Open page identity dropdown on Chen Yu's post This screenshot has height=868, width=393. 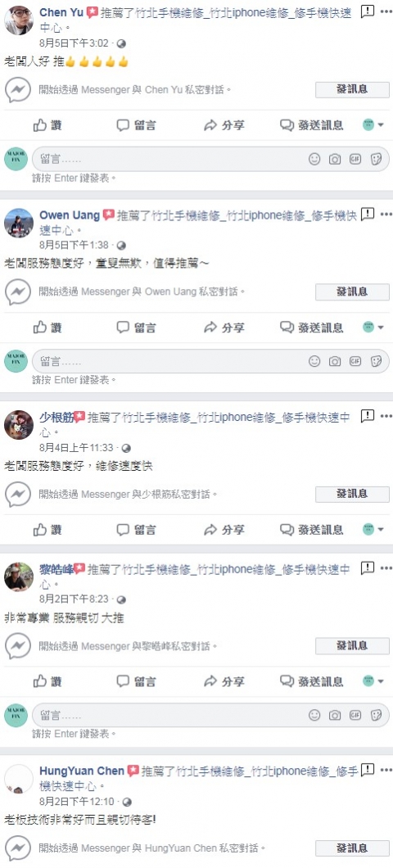pos(373,125)
